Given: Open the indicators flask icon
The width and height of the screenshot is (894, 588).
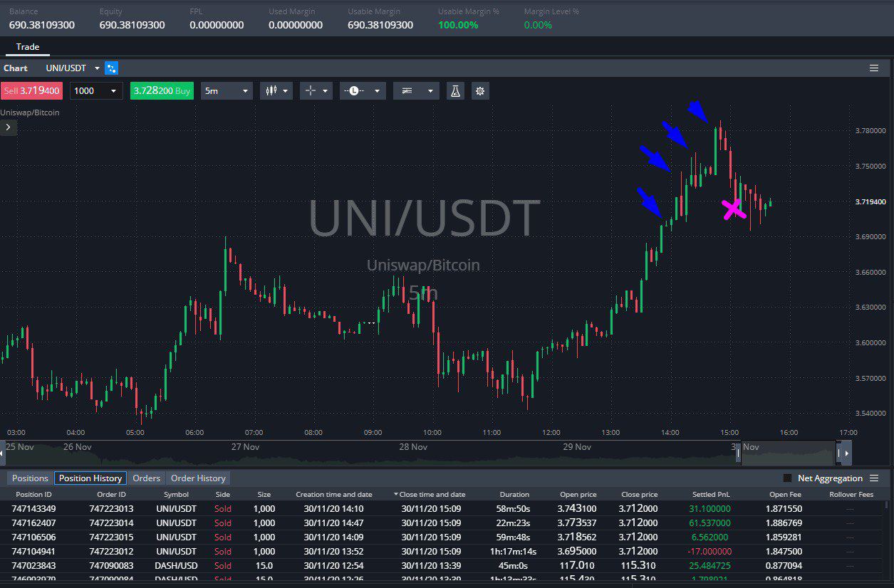Looking at the screenshot, I should [455, 91].
